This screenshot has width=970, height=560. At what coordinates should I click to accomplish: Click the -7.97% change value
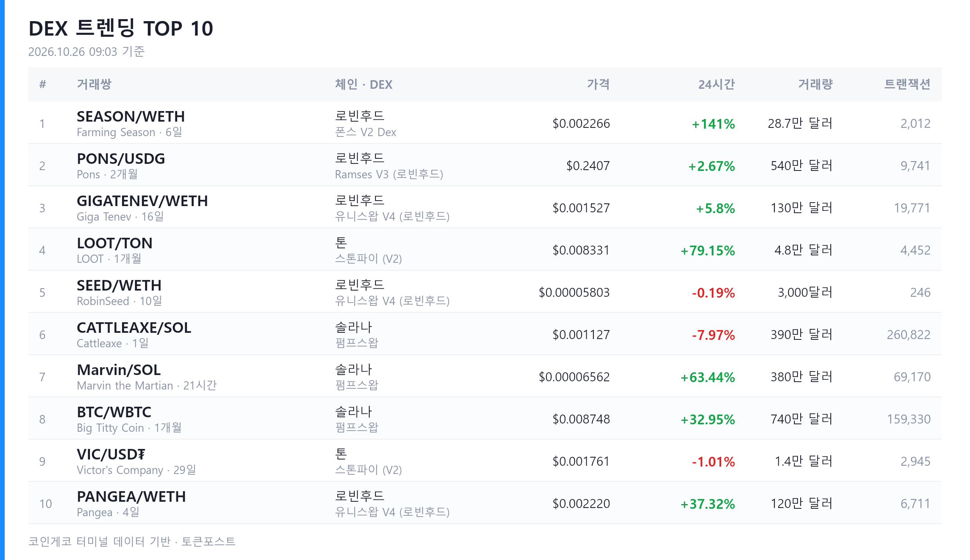[x=713, y=335]
